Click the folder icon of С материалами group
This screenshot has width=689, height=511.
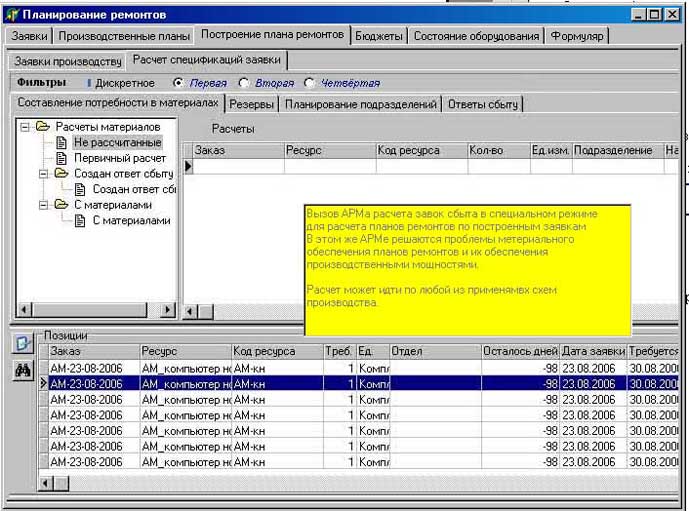pos(61,204)
